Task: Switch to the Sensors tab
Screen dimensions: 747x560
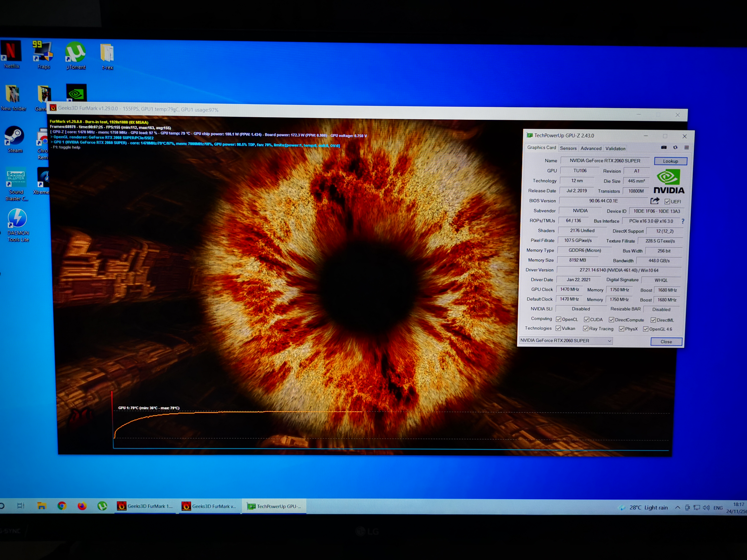Action: click(x=568, y=148)
